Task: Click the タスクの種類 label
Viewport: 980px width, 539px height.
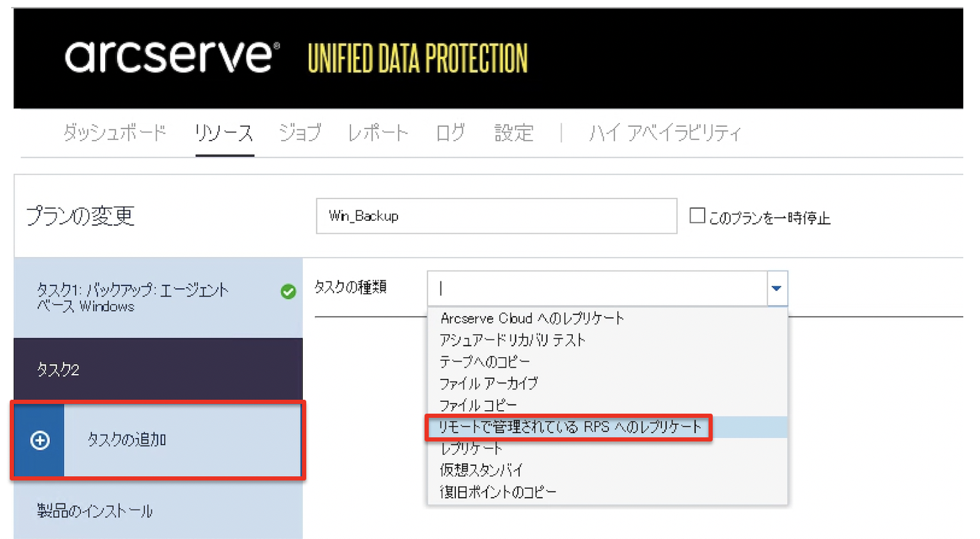Action: point(351,287)
